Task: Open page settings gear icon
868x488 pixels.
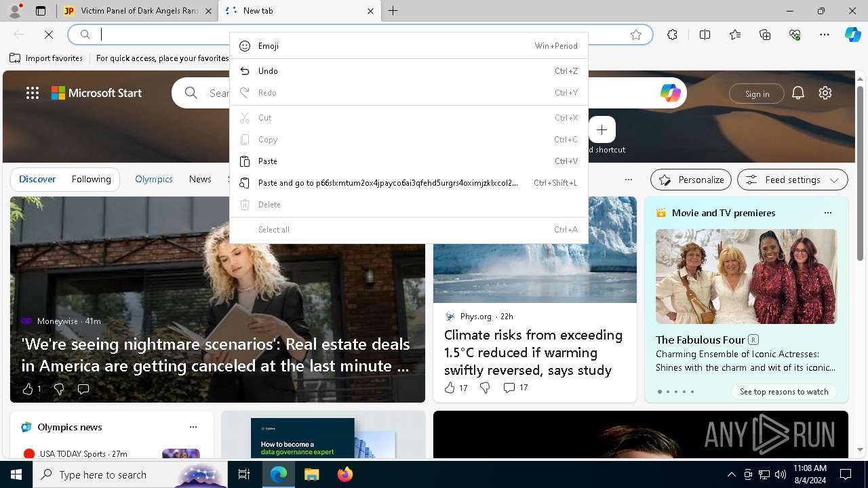Action: click(825, 93)
